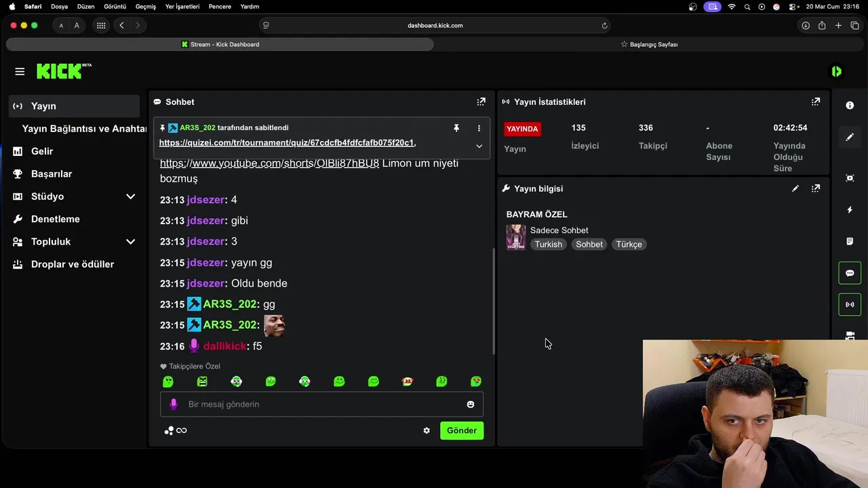The width and height of the screenshot is (868, 488).
Task: Open the Safari start page grid icon
Action: [101, 26]
